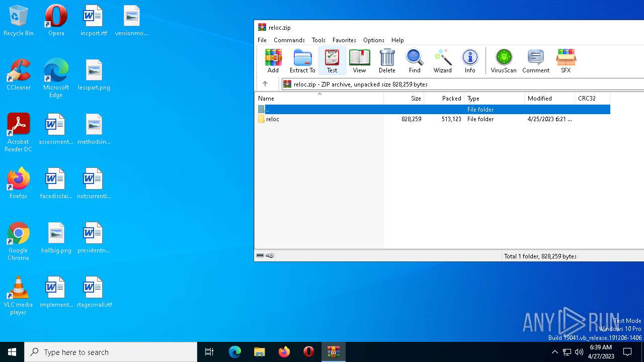This screenshot has height=362, width=644.
Task: Select the reloc folder row
Action: coord(433,119)
